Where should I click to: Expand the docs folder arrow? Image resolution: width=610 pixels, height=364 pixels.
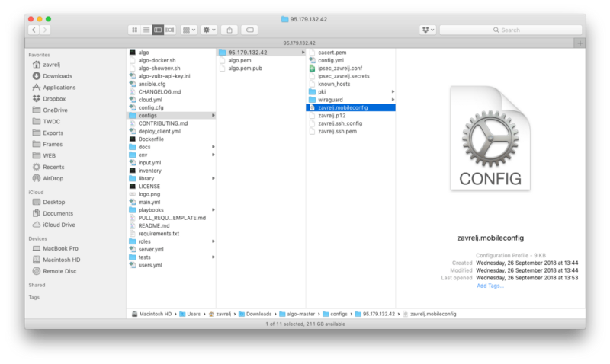coord(213,147)
